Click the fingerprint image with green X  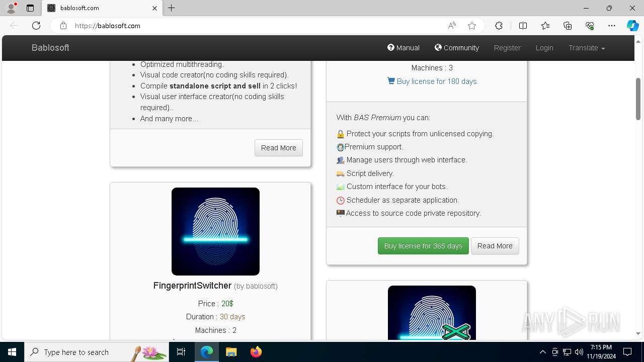click(x=432, y=312)
